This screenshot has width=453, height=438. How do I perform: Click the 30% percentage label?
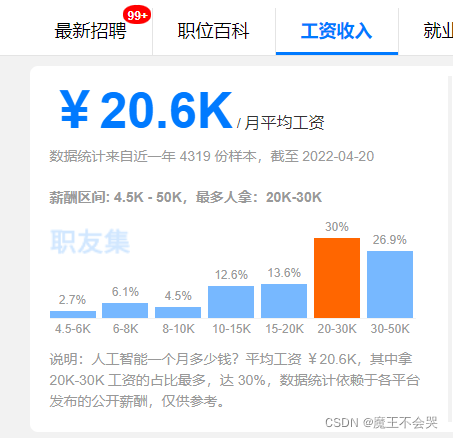337,227
